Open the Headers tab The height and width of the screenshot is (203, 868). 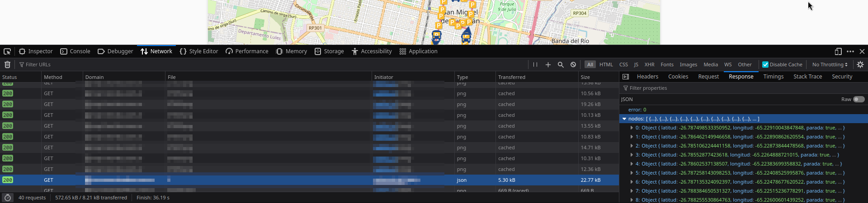[x=647, y=77]
